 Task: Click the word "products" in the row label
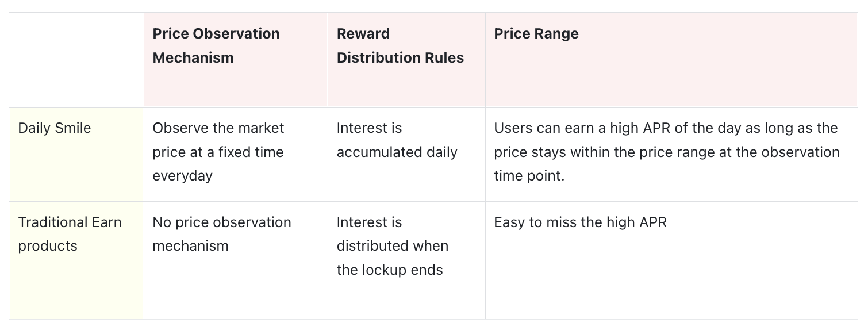point(48,246)
